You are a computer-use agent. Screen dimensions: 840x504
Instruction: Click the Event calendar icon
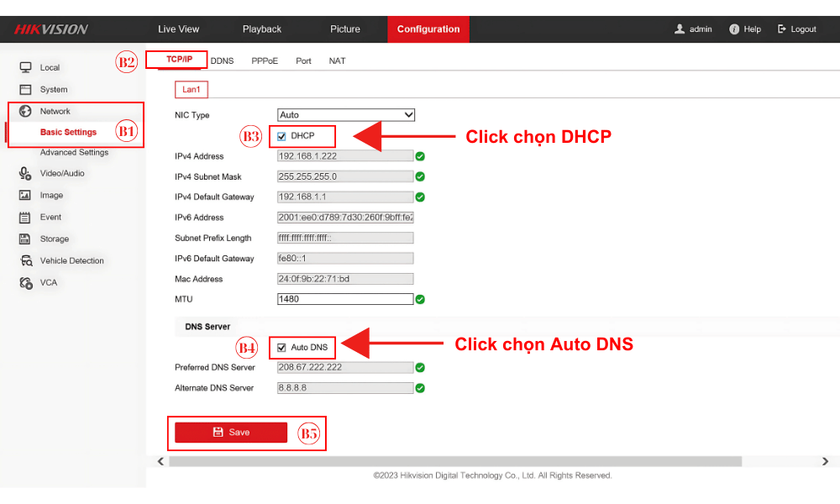(25, 217)
